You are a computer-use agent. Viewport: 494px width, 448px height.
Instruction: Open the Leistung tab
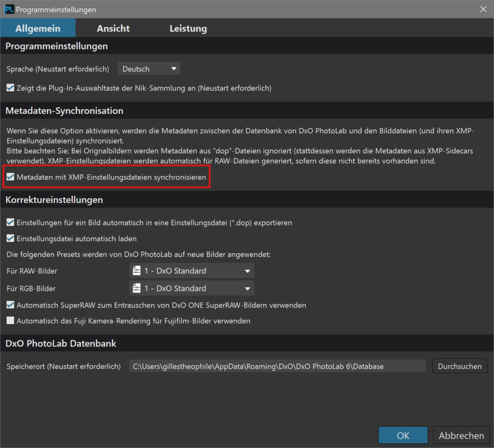pyautogui.click(x=188, y=28)
